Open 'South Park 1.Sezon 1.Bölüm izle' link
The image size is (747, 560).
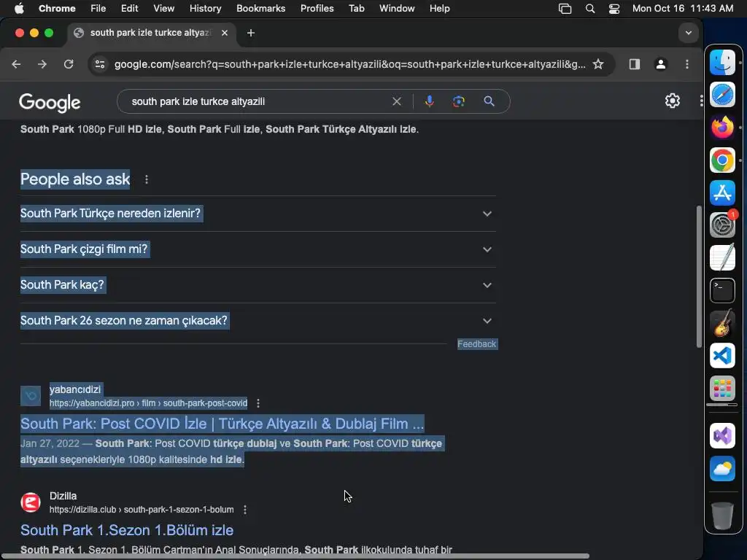click(x=127, y=530)
